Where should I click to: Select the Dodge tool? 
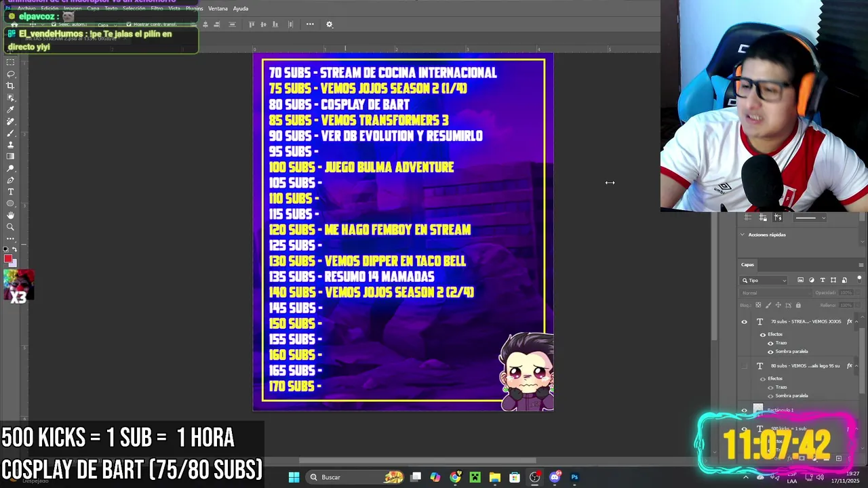pyautogui.click(x=10, y=168)
